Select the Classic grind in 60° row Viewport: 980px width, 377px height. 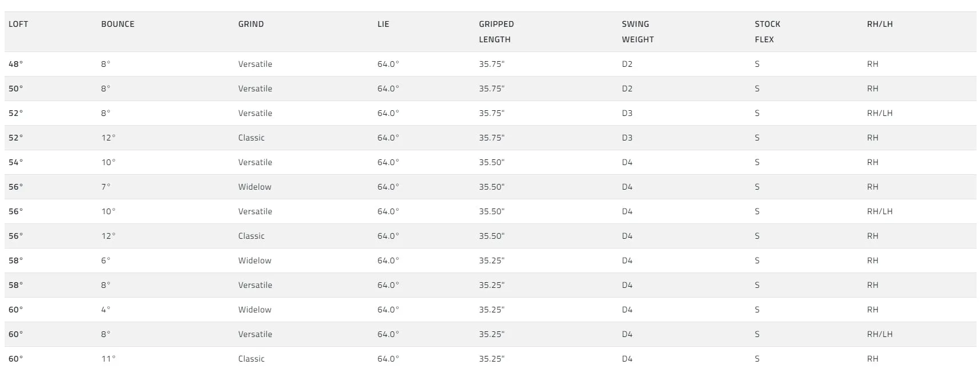[x=251, y=359]
